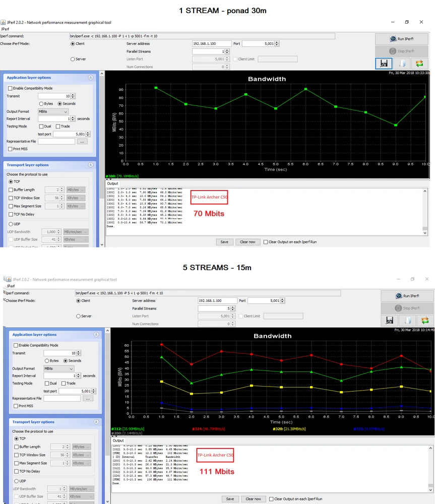Image resolution: width=435 pixels, height=504 pixels.
Task: Click the refresh arrows icon in bottom window
Action: (425, 320)
